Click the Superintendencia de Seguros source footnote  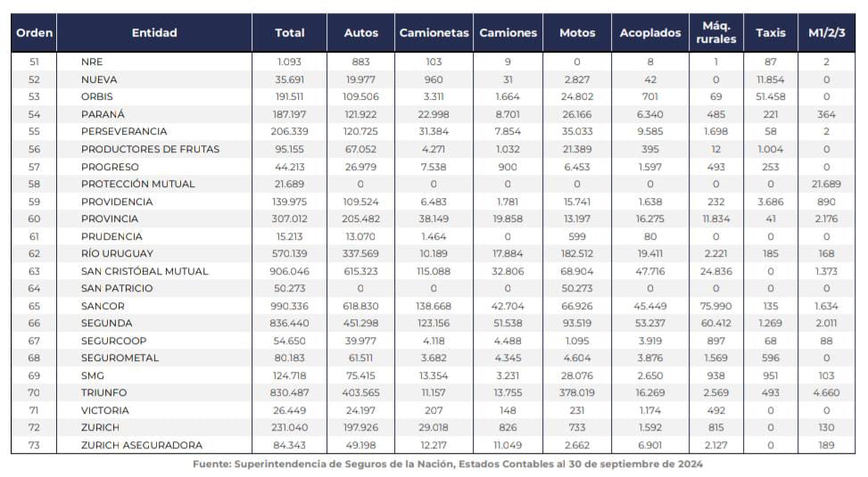448,465
